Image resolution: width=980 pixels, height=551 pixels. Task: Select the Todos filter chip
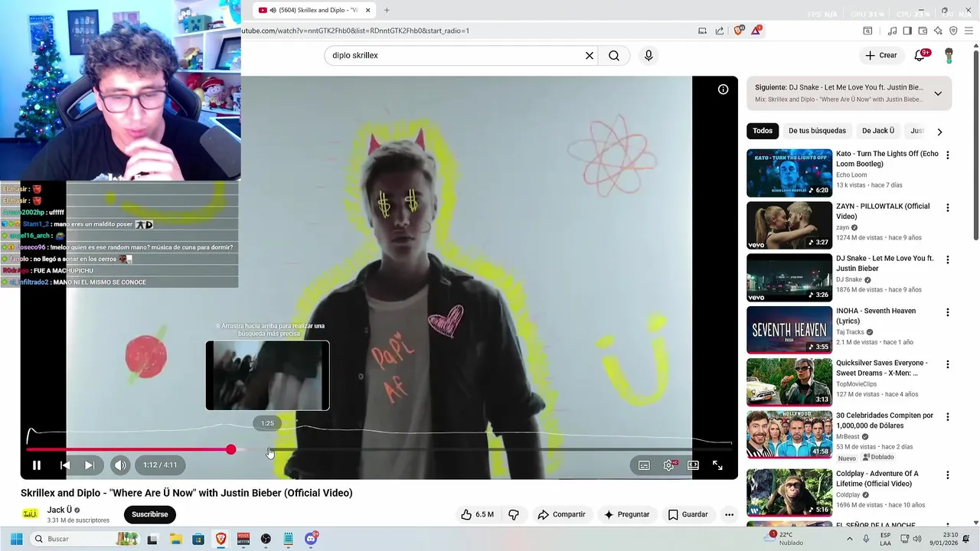(x=763, y=131)
